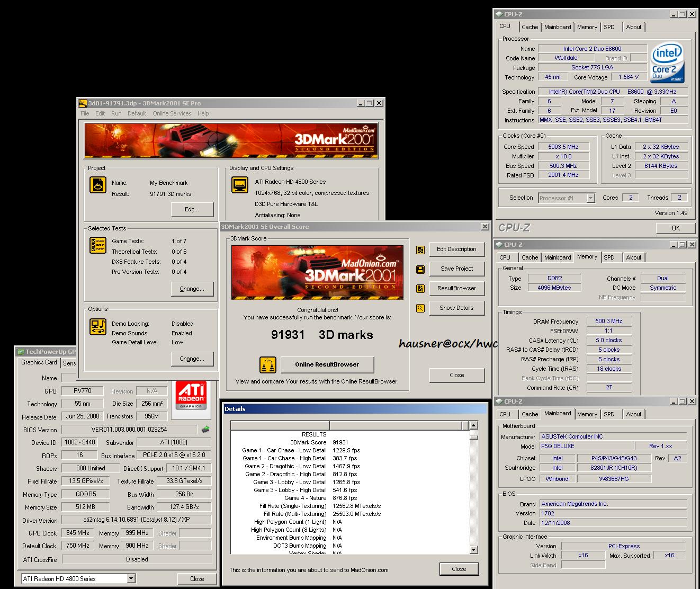
Task: Open the Help menu in 3DMark2001
Action: pos(203,113)
